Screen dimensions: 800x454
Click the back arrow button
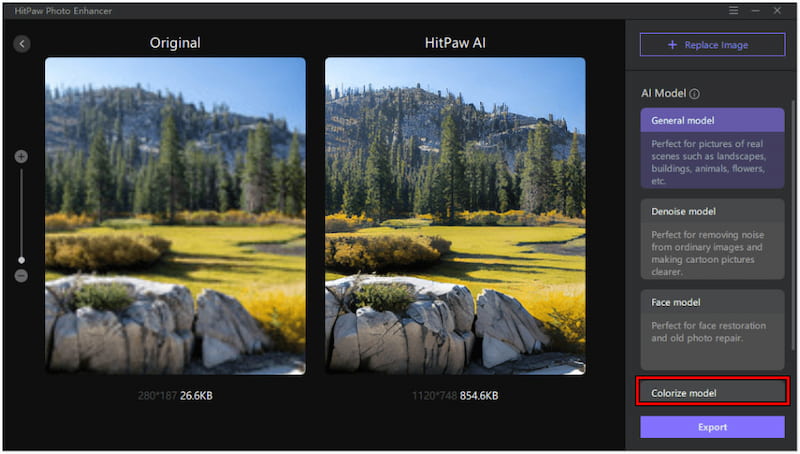[22, 44]
